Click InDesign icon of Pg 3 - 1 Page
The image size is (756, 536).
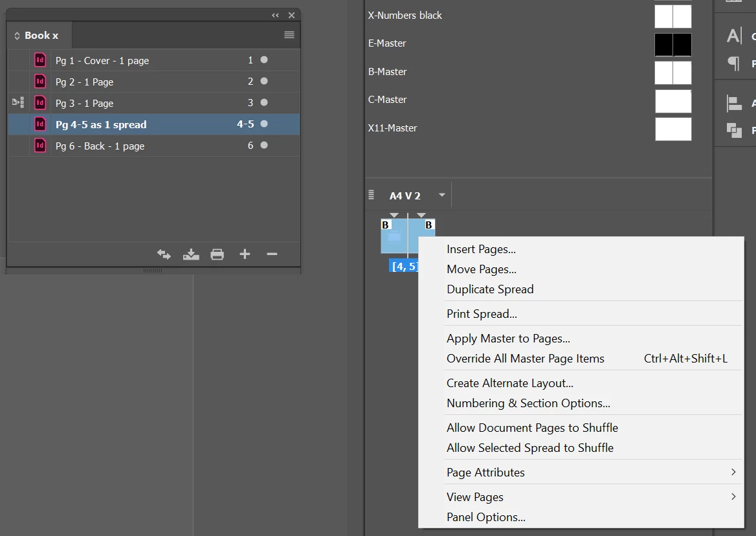(x=40, y=103)
